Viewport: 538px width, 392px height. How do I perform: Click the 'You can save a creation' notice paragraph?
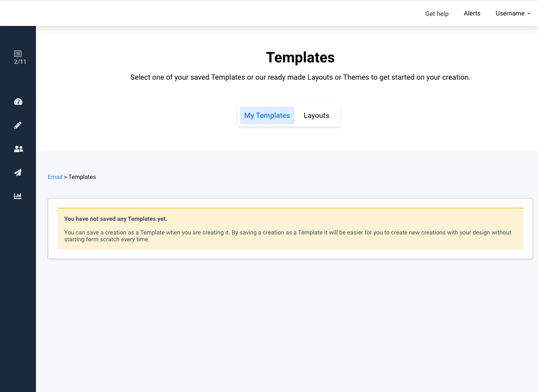[x=288, y=236]
